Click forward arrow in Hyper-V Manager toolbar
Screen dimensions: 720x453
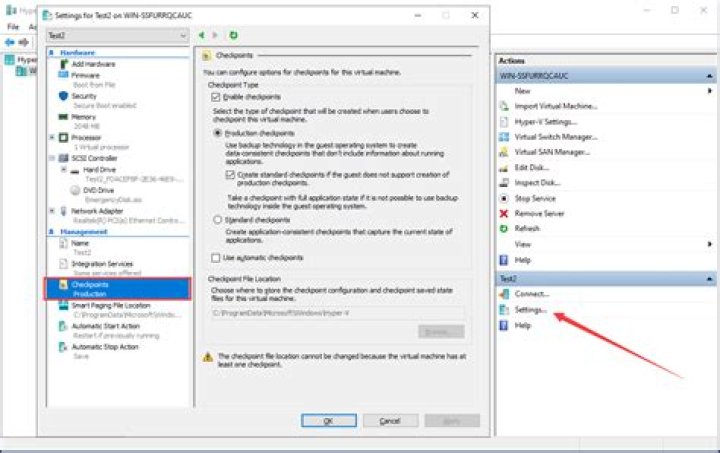[23, 43]
